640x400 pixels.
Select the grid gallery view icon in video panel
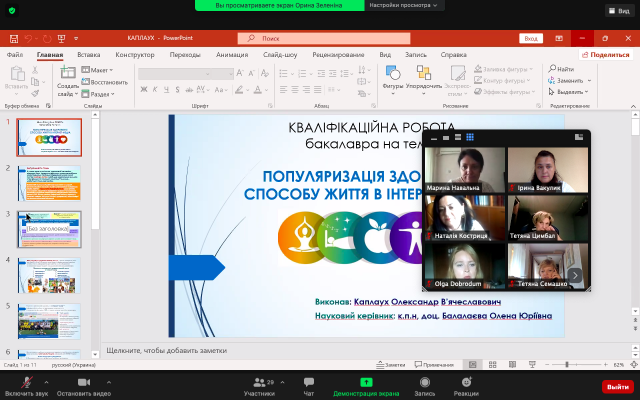(468, 137)
